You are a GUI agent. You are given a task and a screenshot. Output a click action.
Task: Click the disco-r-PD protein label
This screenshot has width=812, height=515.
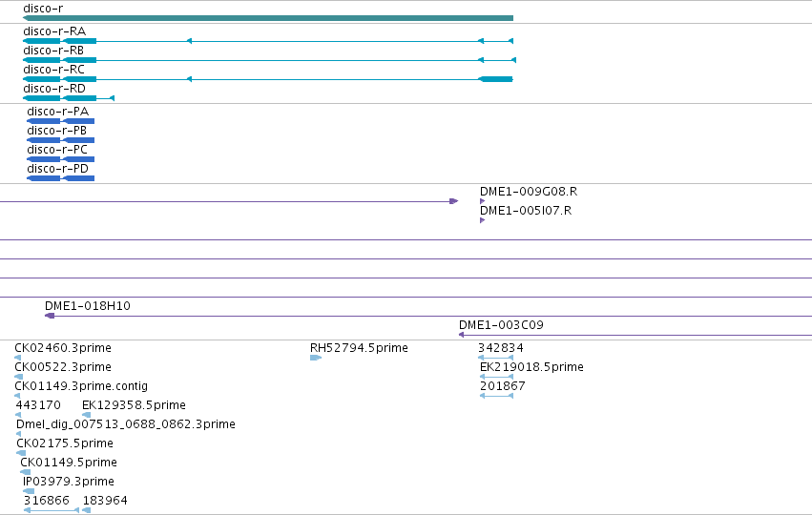pos(57,169)
